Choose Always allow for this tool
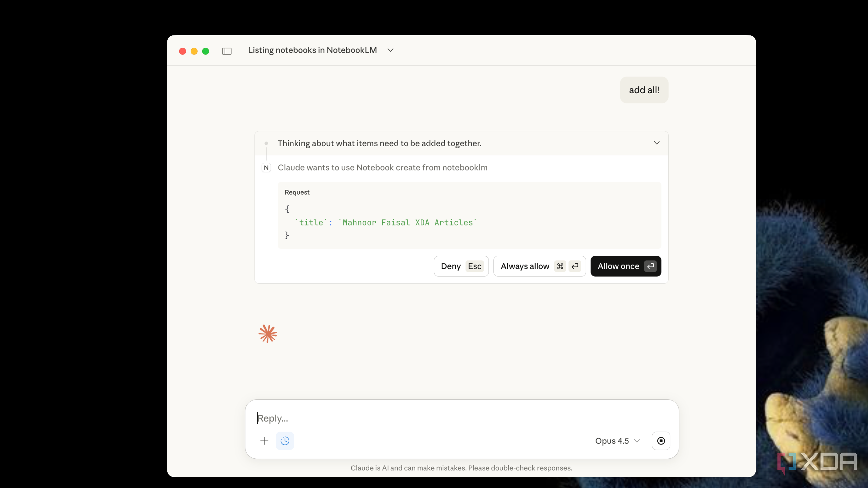The image size is (868, 488). pyautogui.click(x=539, y=266)
